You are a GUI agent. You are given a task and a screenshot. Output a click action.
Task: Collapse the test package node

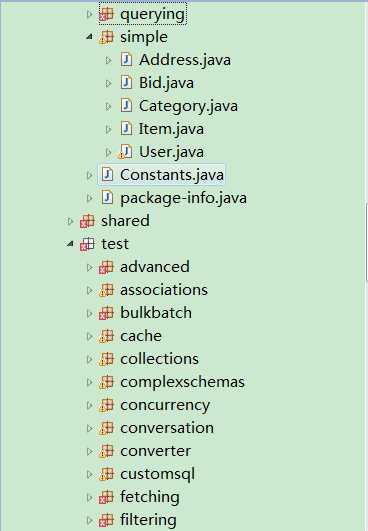(70, 244)
